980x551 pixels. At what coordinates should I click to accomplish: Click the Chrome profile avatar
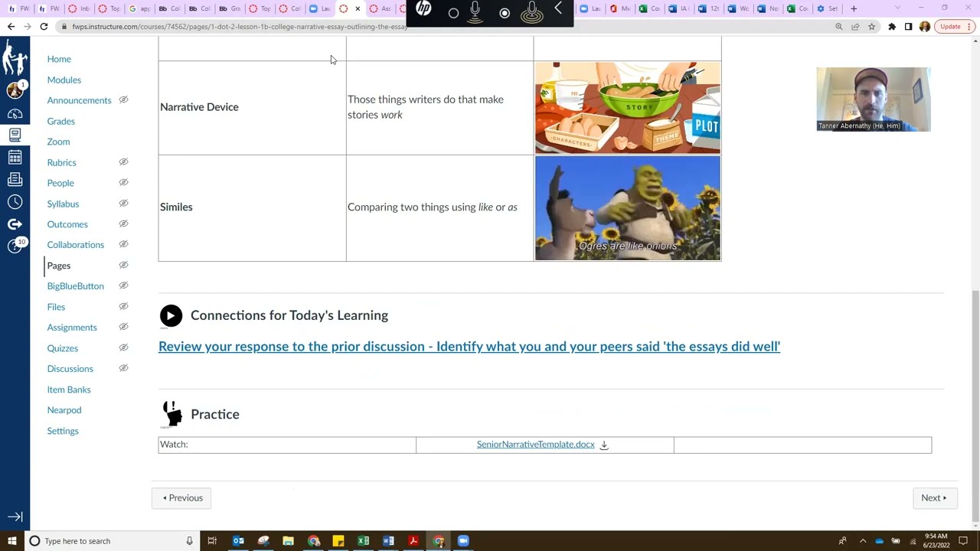925,27
